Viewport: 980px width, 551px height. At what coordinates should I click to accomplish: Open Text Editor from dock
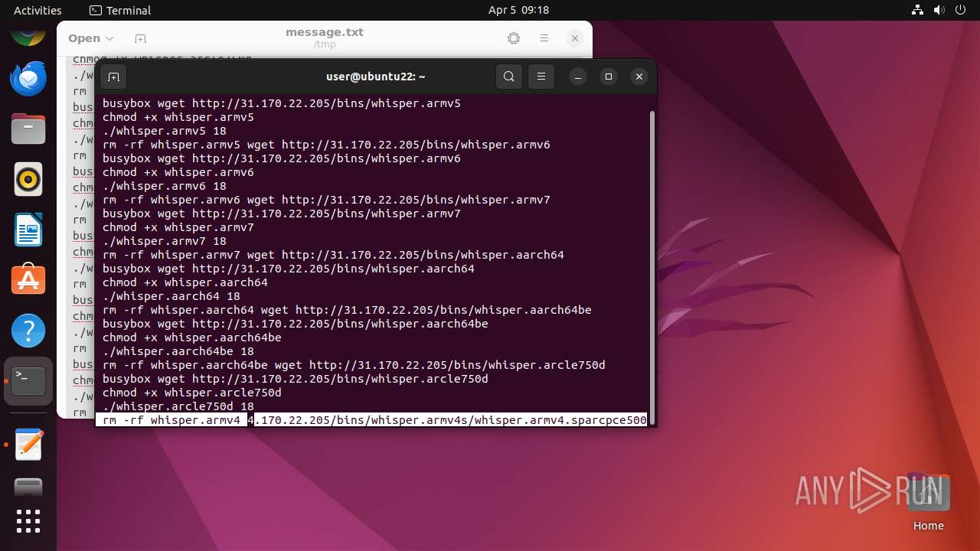(x=28, y=444)
